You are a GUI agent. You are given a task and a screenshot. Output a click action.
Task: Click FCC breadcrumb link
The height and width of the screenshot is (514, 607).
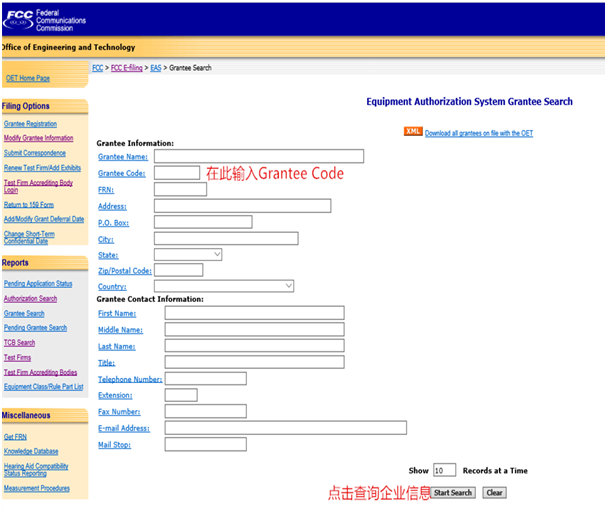pyautogui.click(x=98, y=68)
